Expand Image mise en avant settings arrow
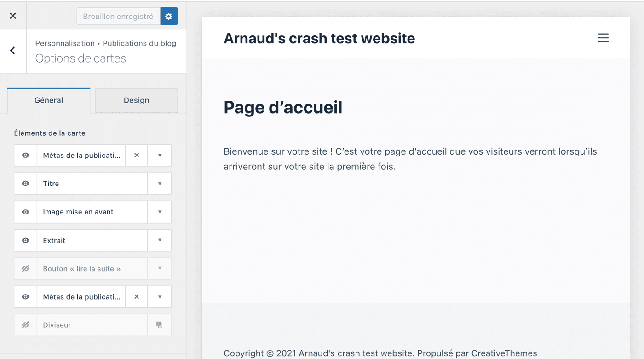 (160, 212)
